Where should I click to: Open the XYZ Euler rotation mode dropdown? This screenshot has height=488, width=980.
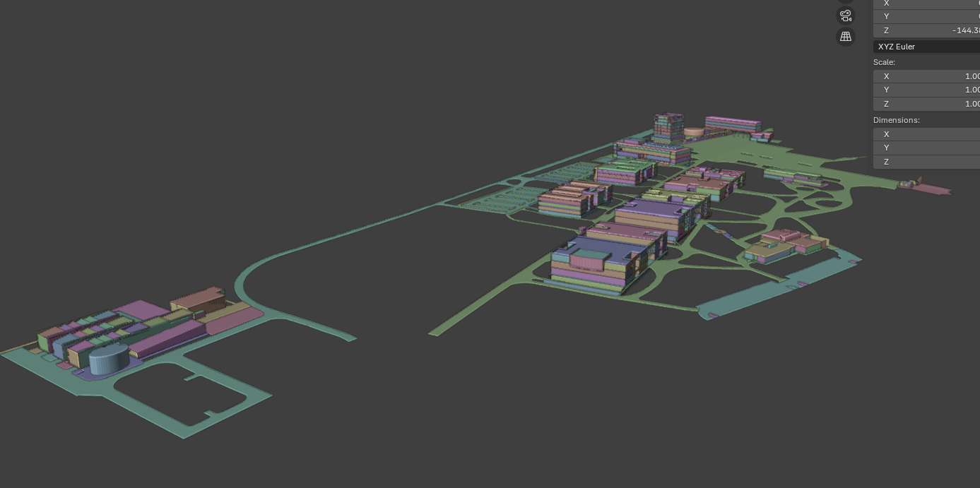926,47
